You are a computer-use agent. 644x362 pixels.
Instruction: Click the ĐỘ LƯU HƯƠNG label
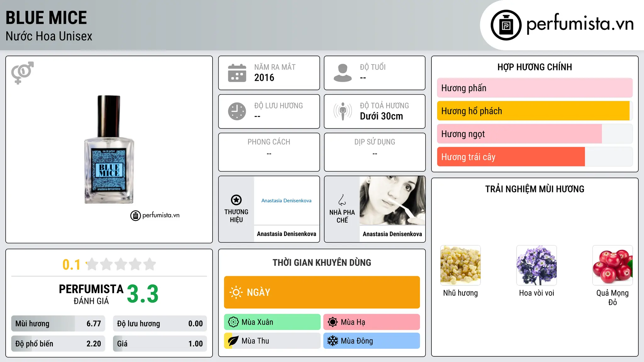279,106
